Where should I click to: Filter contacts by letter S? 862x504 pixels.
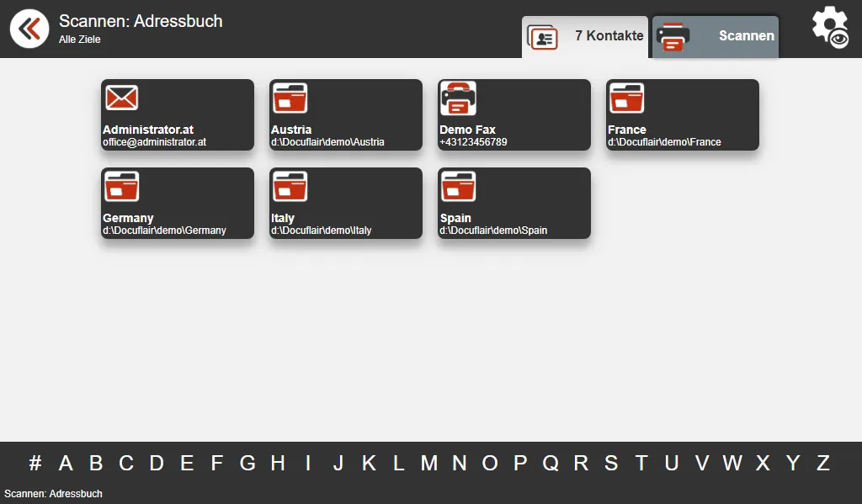click(611, 463)
